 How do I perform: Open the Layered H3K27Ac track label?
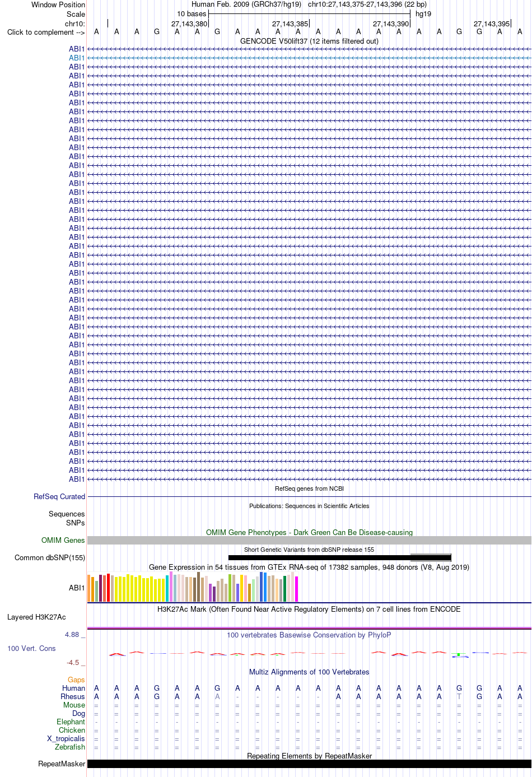[36, 617]
